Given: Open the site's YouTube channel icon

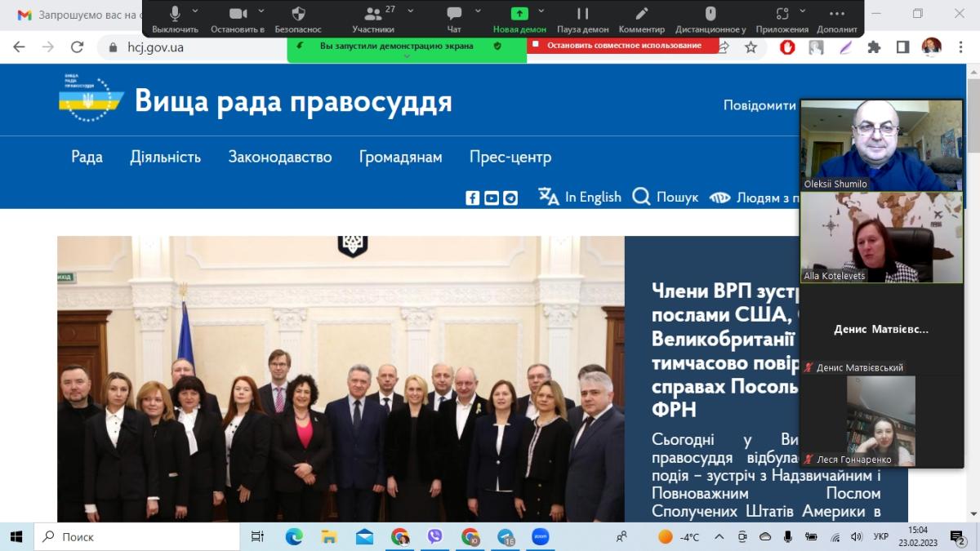Looking at the screenshot, I should pyautogui.click(x=491, y=198).
